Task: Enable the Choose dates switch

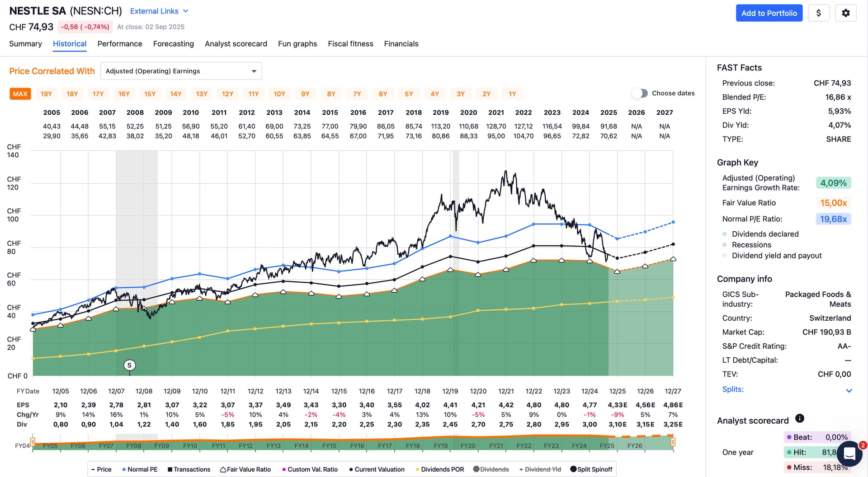Action: coord(639,94)
